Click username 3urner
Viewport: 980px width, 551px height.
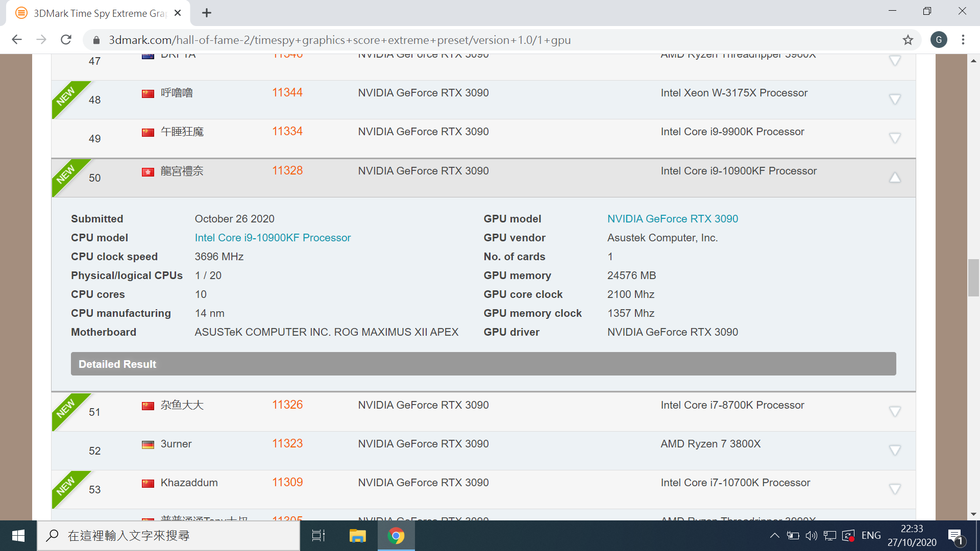tap(176, 444)
